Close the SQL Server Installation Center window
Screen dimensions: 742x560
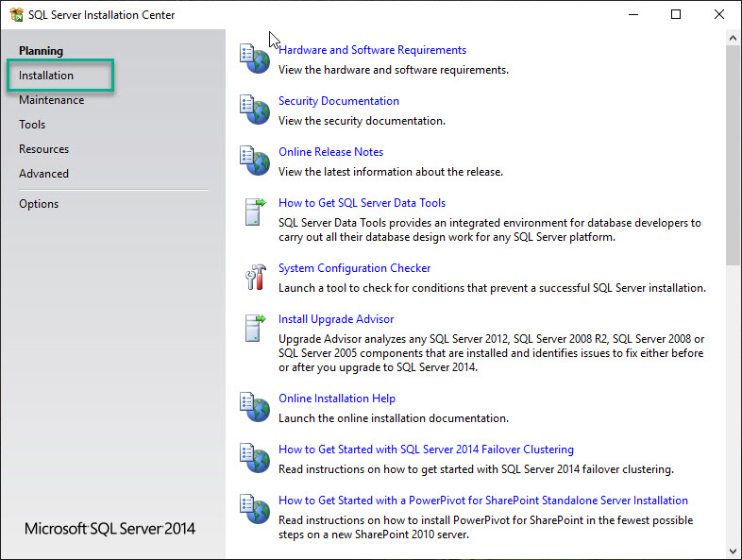[x=718, y=15]
